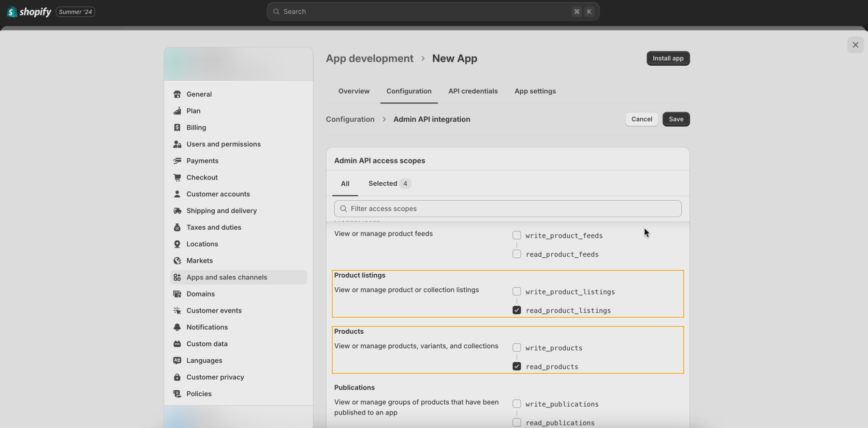Focus the top Search bar
This screenshot has height=428, width=868.
(433, 12)
